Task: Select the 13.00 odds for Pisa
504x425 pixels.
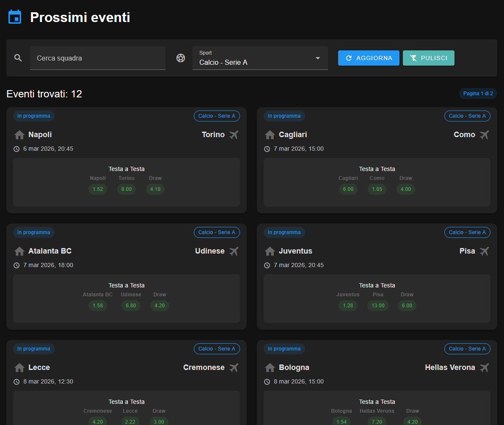Action: 377,306
